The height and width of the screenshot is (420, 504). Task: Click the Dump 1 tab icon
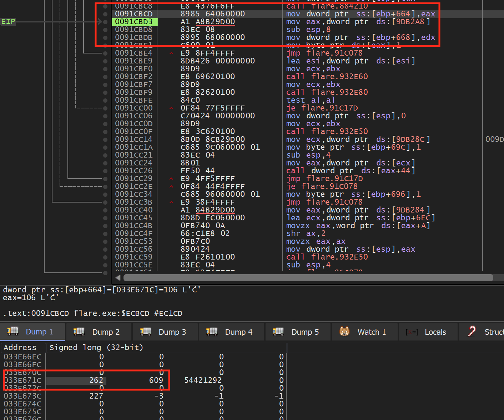(x=13, y=331)
